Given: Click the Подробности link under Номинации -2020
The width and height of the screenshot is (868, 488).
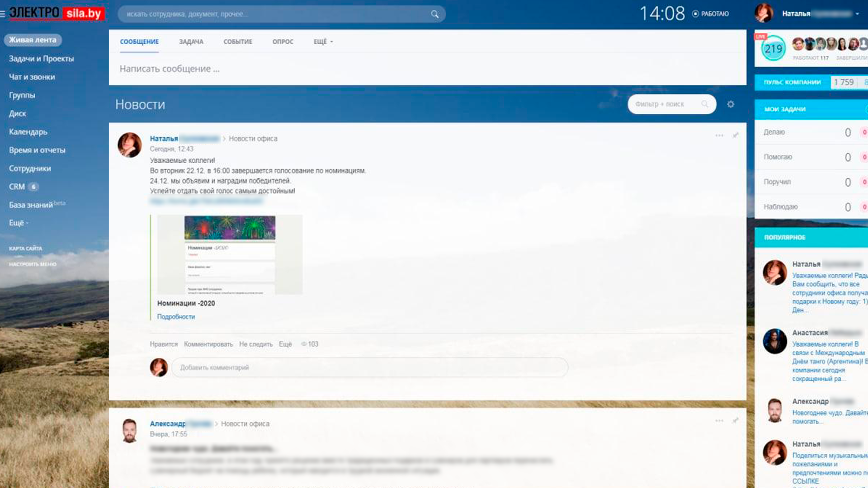Looking at the screenshot, I should [x=176, y=317].
